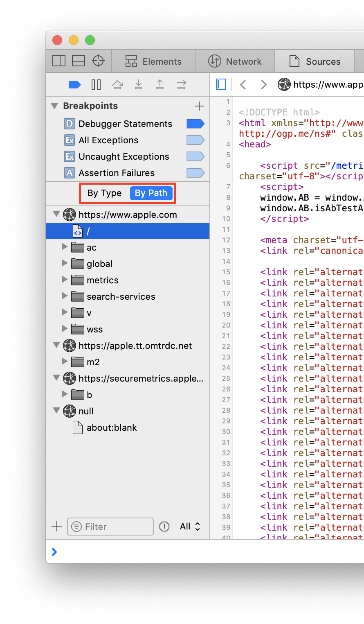
Task: Switch to the Network tab
Action: [235, 61]
